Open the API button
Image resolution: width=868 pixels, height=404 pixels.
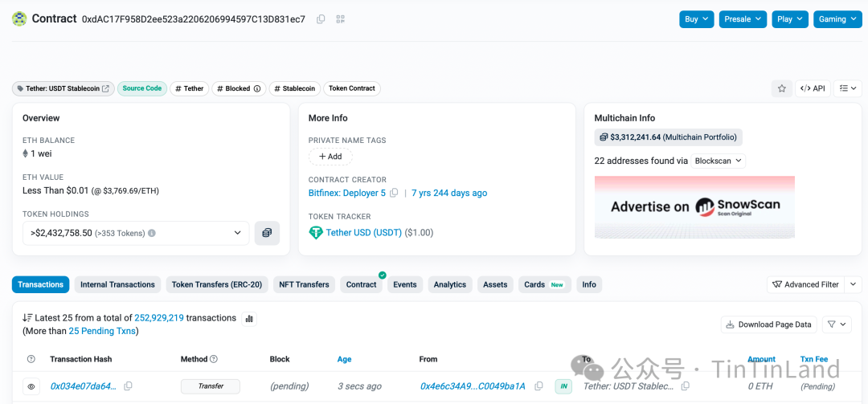click(813, 88)
